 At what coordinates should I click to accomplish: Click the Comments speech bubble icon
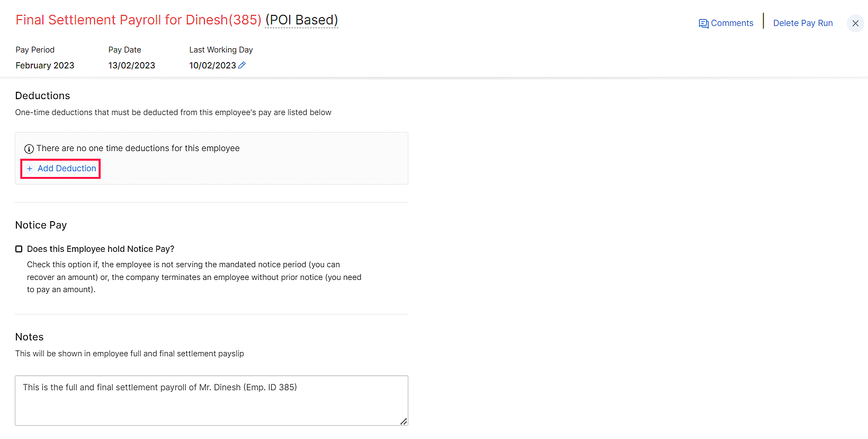coord(703,23)
